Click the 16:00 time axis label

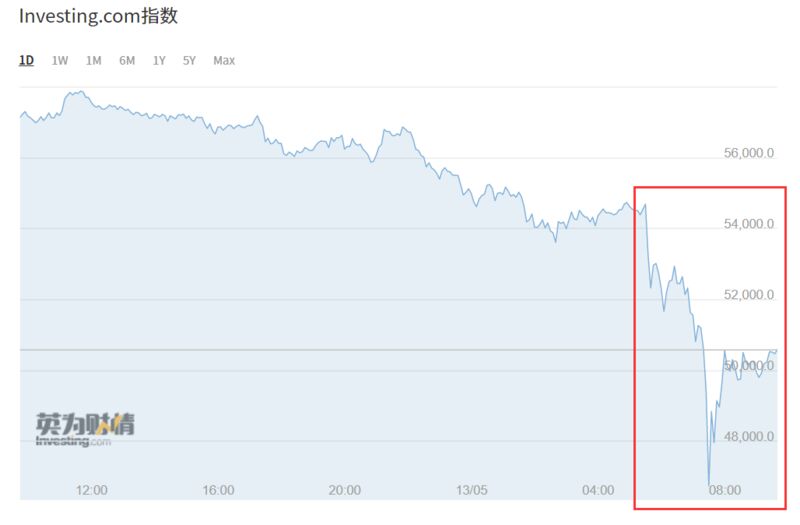coord(218,490)
